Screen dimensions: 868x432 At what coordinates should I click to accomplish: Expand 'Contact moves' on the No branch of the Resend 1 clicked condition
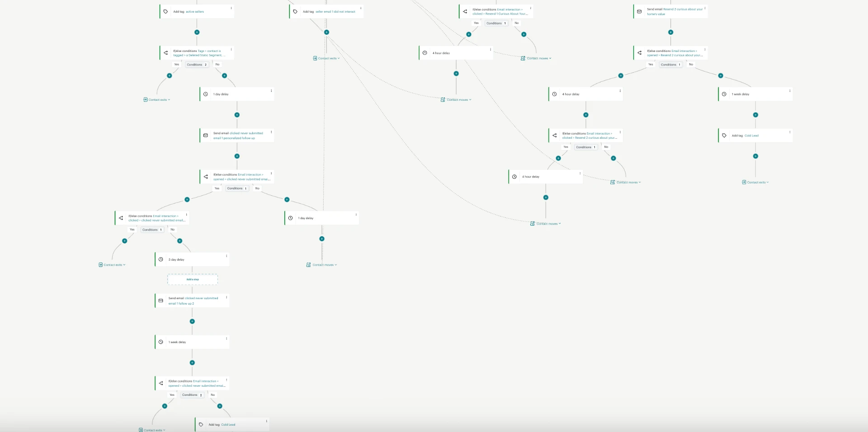536,58
